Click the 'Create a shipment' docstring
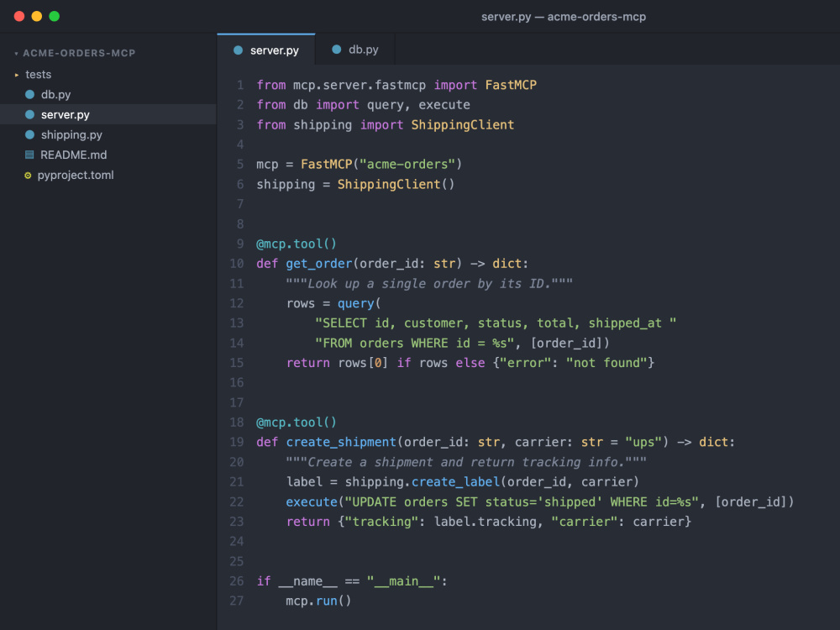The width and height of the screenshot is (840, 630). (x=466, y=462)
